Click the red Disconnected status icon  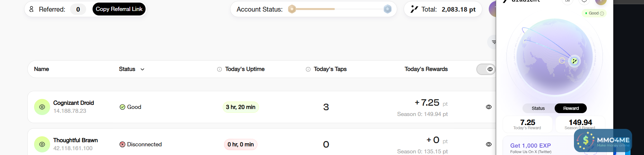[122, 144]
